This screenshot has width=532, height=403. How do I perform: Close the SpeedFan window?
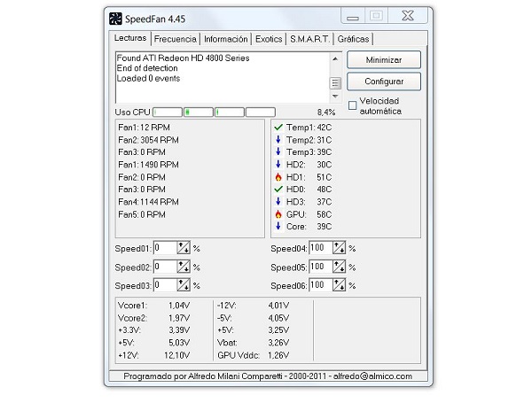pos(408,16)
